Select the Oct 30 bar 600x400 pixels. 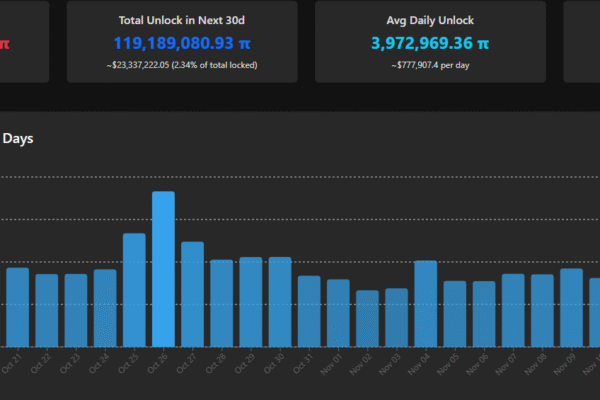280,301
